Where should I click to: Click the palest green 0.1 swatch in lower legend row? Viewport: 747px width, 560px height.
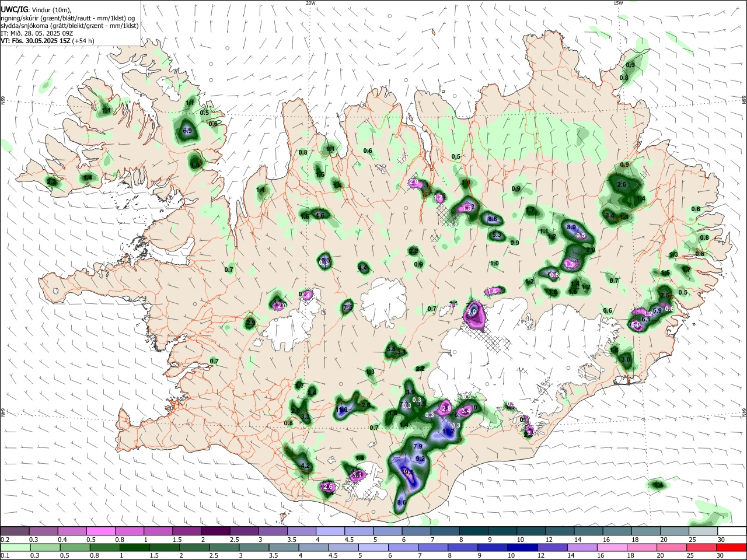coord(15,548)
